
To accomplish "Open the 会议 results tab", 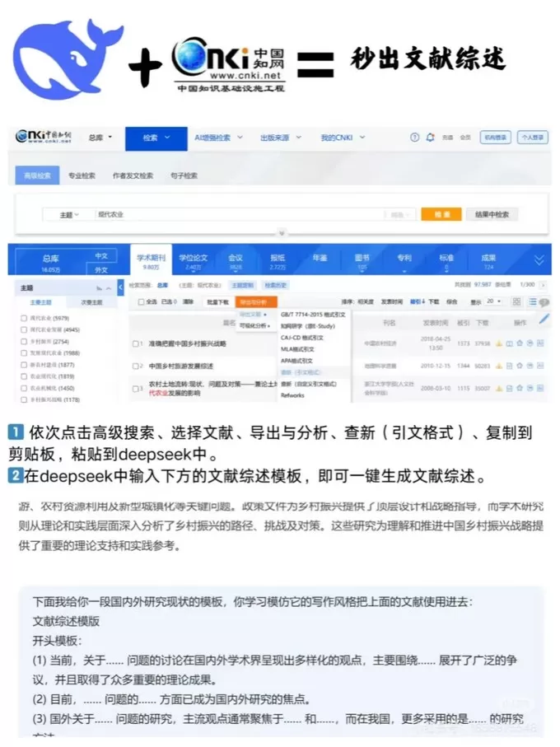I will point(236,261).
